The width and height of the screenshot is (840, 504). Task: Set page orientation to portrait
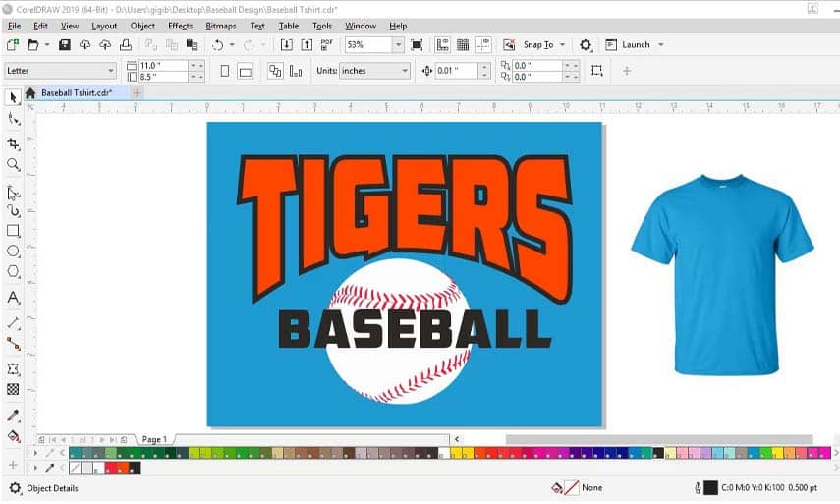coord(225,71)
